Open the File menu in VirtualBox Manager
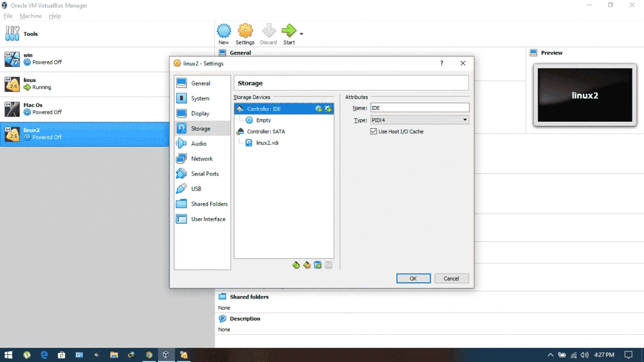The image size is (644, 362). 8,16
